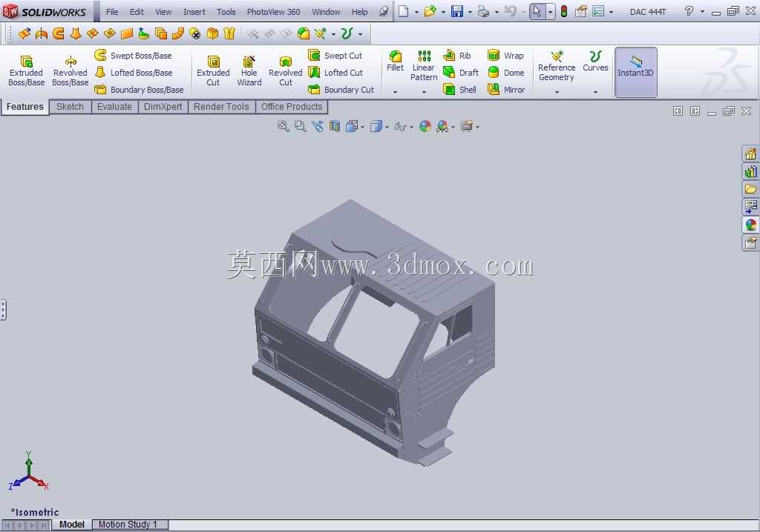Viewport: 760px width, 532px height.
Task: Toggle the Instant3D button
Action: tap(635, 72)
